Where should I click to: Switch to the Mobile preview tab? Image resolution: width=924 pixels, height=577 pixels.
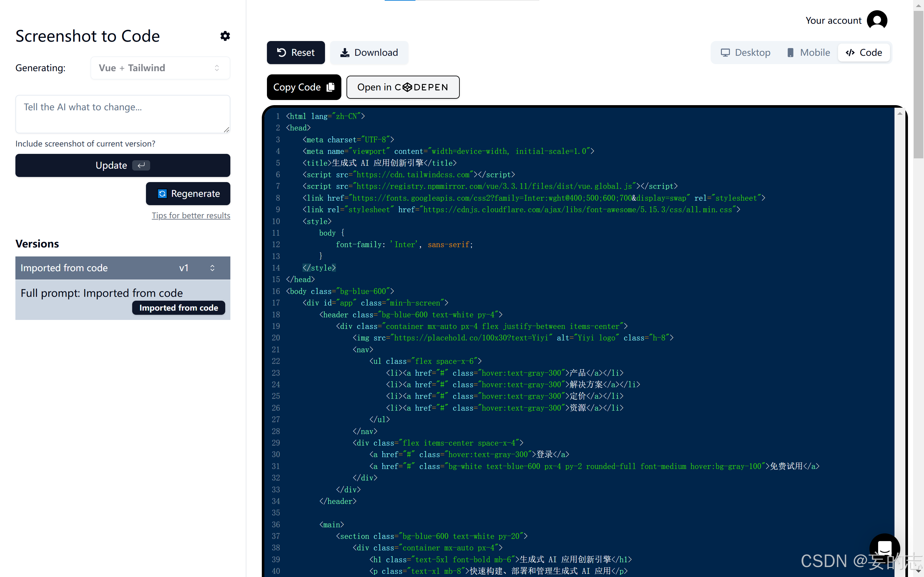[808, 52]
